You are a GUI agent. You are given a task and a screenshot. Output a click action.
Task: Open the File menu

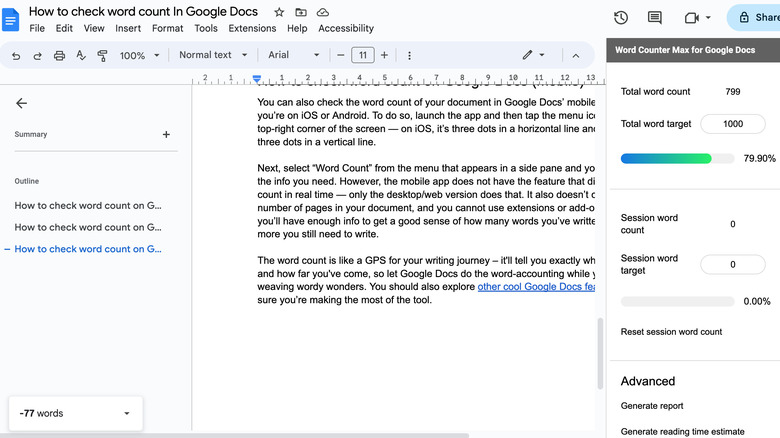tap(37, 28)
